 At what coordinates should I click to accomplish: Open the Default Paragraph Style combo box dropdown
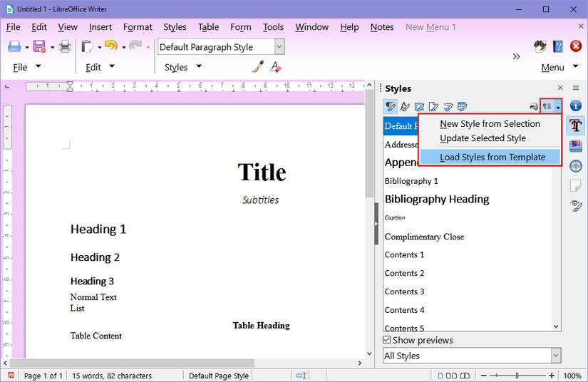(x=279, y=47)
